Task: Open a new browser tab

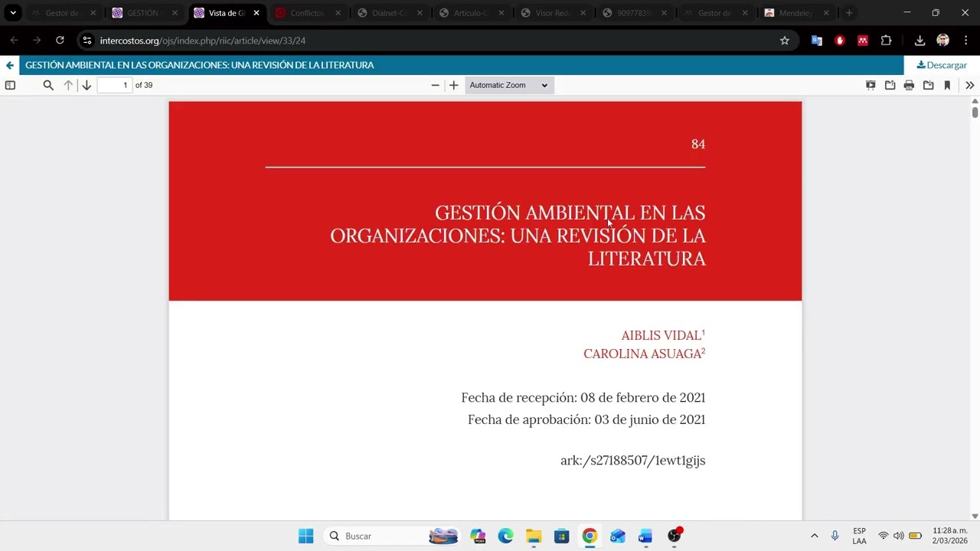Action: click(x=849, y=13)
